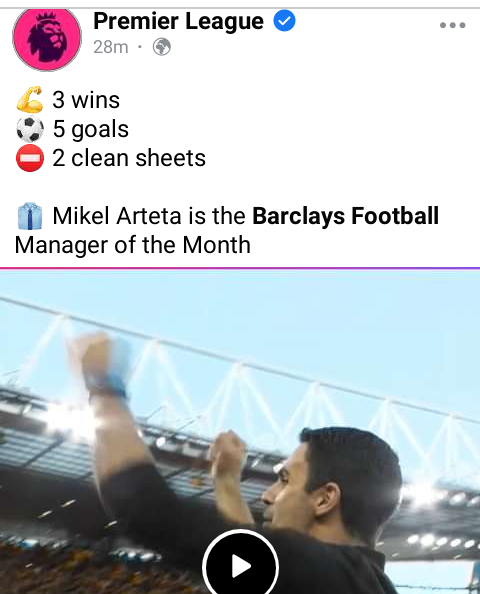Click the red no-entry emoji
The width and height of the screenshot is (480, 594).
[30, 158]
